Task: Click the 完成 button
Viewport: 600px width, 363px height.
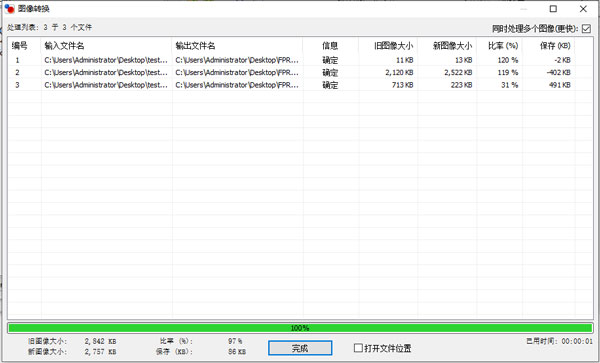Action: (x=300, y=348)
